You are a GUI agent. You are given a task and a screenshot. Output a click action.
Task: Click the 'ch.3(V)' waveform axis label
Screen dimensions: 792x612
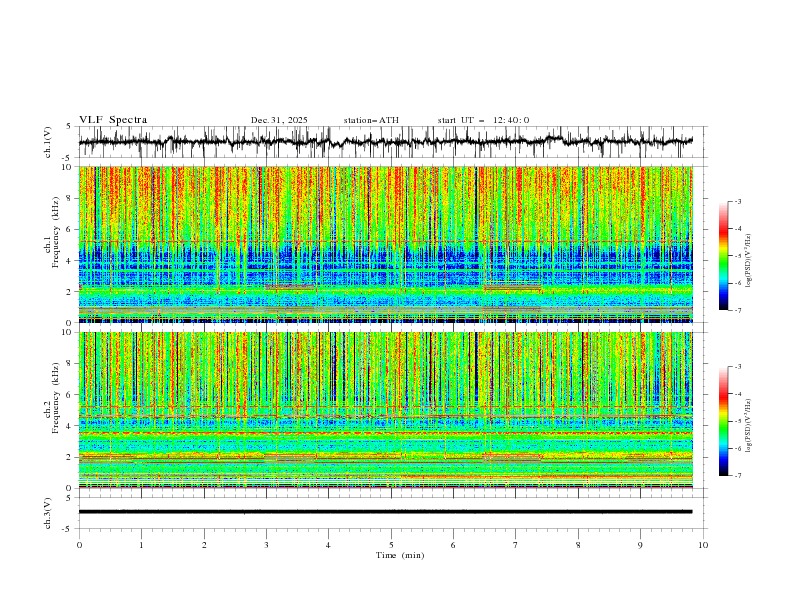click(48, 513)
